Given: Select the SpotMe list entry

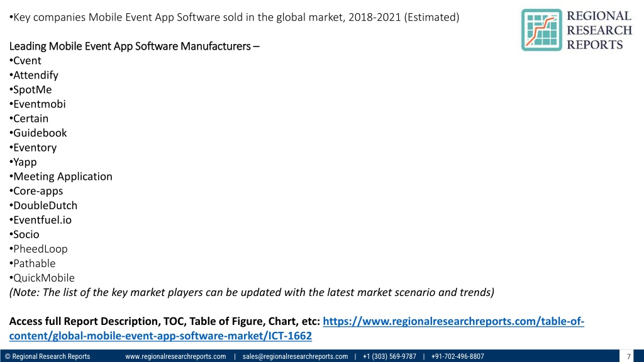Looking at the screenshot, I should pos(30,89).
